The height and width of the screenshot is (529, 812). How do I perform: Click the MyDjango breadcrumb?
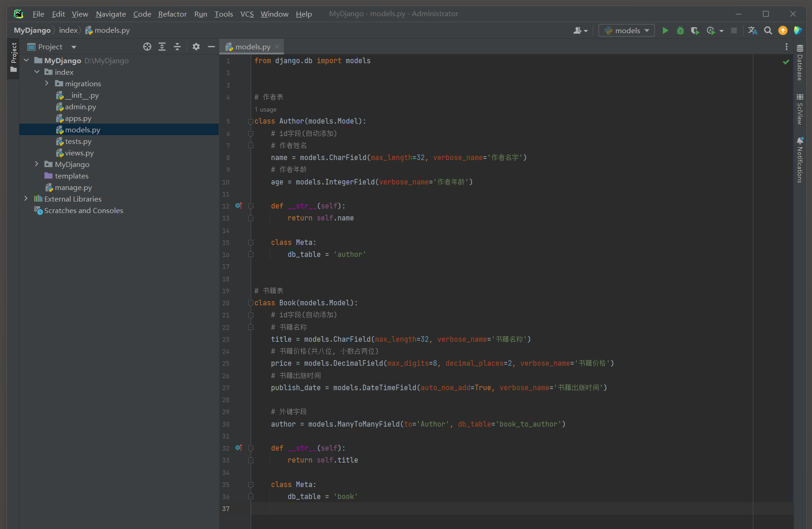pos(32,30)
